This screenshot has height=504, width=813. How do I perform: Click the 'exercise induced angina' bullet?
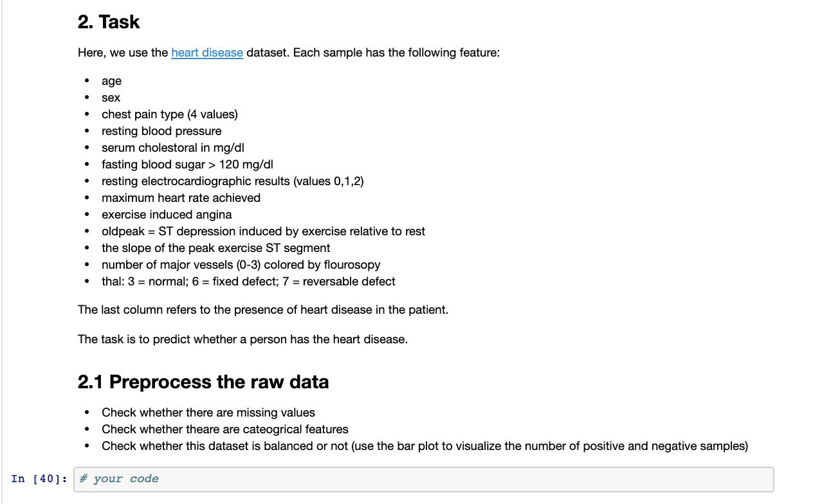pyautogui.click(x=166, y=214)
